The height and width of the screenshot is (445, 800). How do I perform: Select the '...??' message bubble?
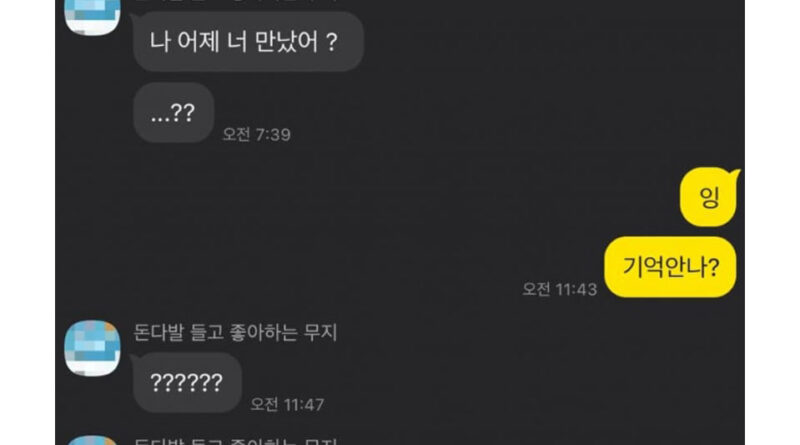pos(173,112)
